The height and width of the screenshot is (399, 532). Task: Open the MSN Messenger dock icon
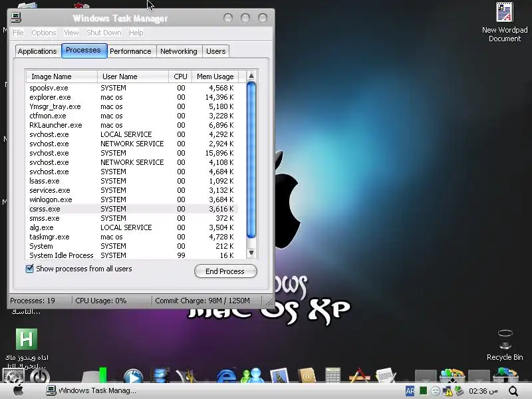click(x=253, y=376)
